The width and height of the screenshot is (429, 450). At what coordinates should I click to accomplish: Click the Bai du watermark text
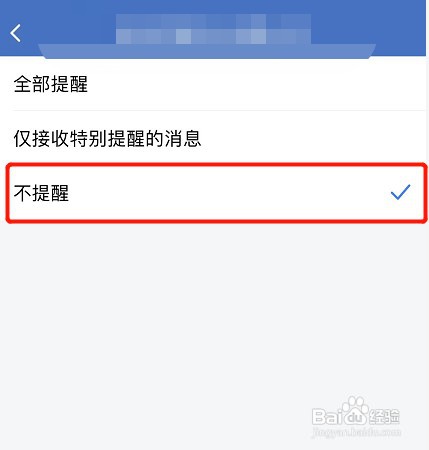click(338, 416)
